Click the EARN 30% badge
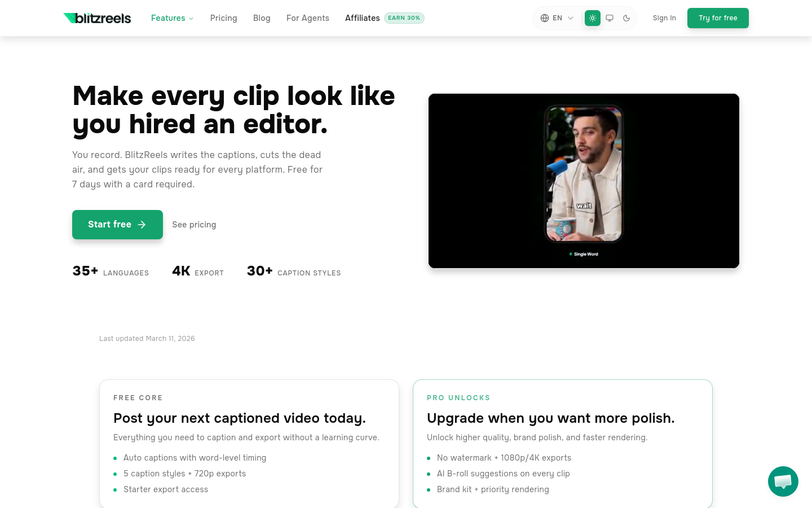This screenshot has width=812, height=508. pos(404,18)
